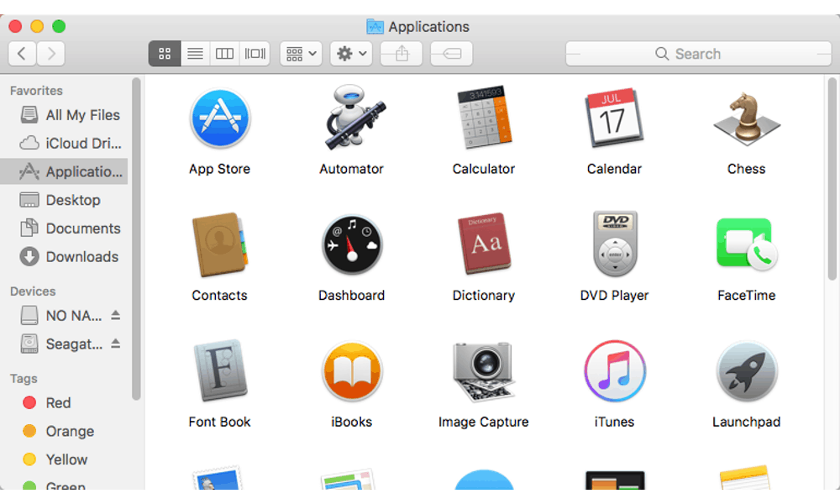Open All My Files in sidebar
The width and height of the screenshot is (840, 504).
[65, 115]
